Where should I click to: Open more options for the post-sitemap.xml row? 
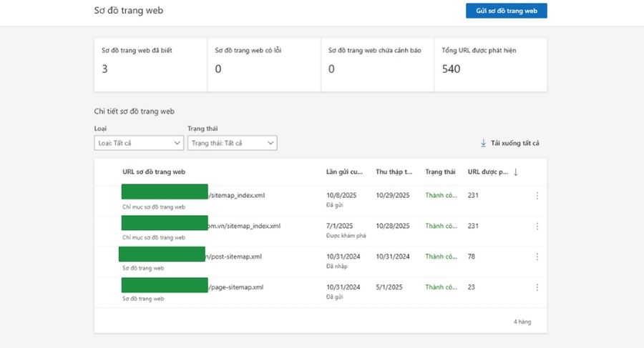(537, 257)
